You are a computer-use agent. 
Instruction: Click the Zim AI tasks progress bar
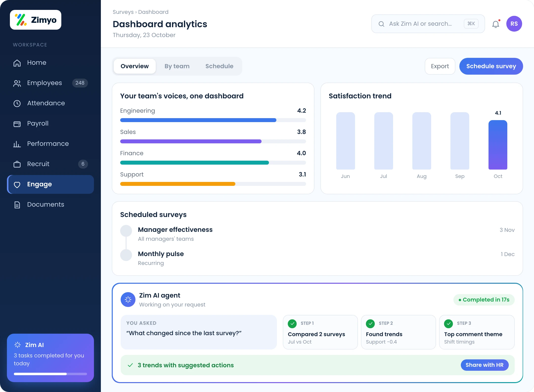[50, 374]
